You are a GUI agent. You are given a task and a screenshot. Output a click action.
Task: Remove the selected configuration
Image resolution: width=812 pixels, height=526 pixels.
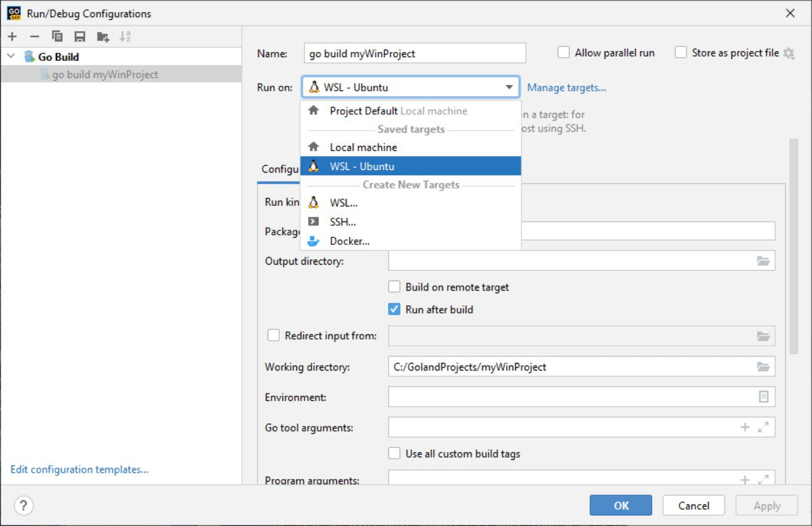pos(34,36)
